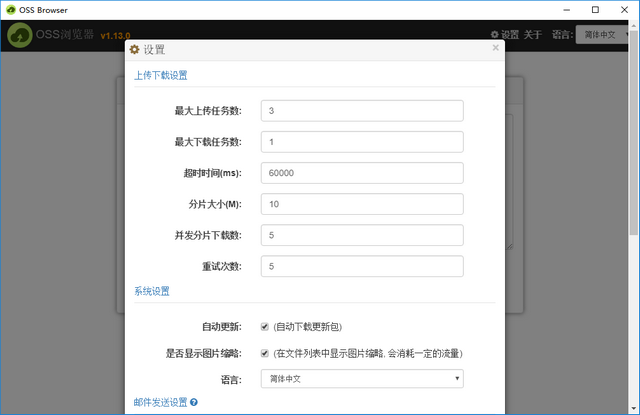Open the 关于 link in top bar
The height and width of the screenshot is (415, 640).
click(x=533, y=35)
